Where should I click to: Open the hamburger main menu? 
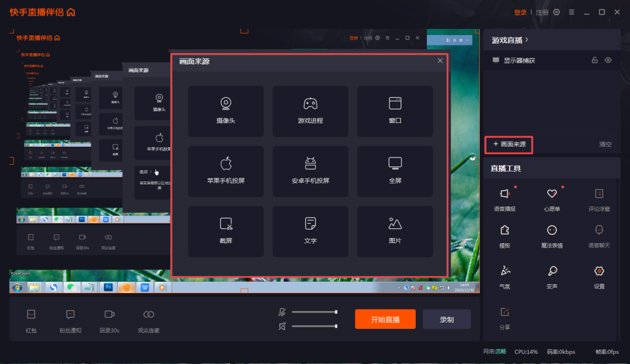[x=572, y=12]
